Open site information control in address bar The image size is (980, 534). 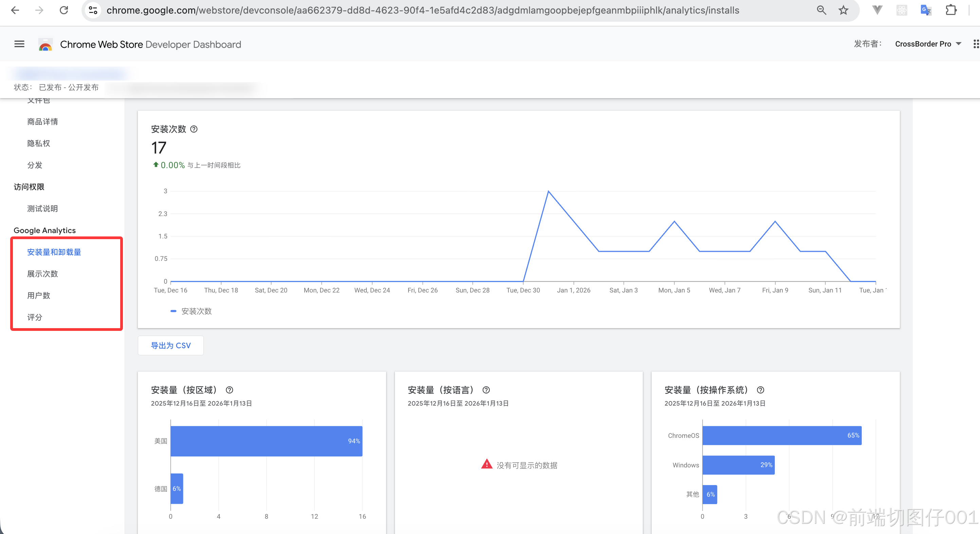pos(93,10)
